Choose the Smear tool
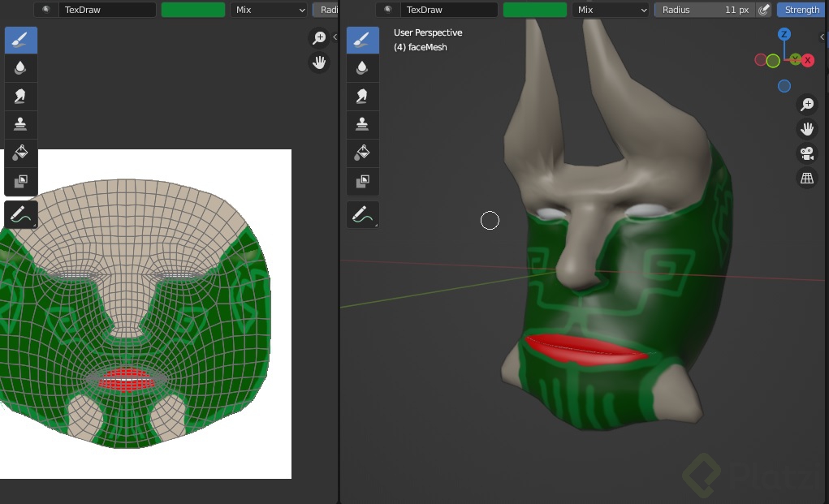The height and width of the screenshot is (504, 829). [363, 96]
